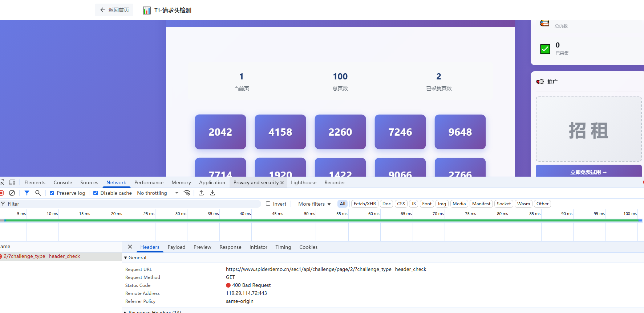Open the Response tab of request
The image size is (644, 313).
click(230, 247)
